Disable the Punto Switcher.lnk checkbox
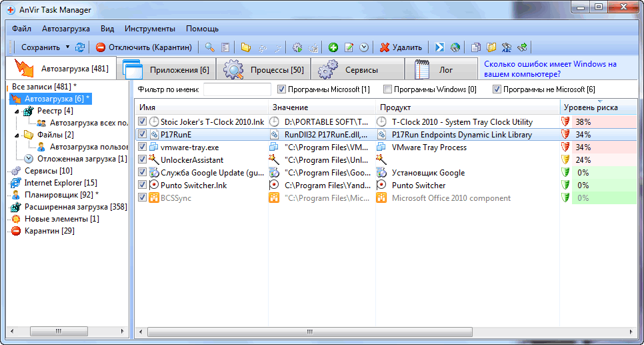This screenshot has height=345, width=644. coord(142,186)
